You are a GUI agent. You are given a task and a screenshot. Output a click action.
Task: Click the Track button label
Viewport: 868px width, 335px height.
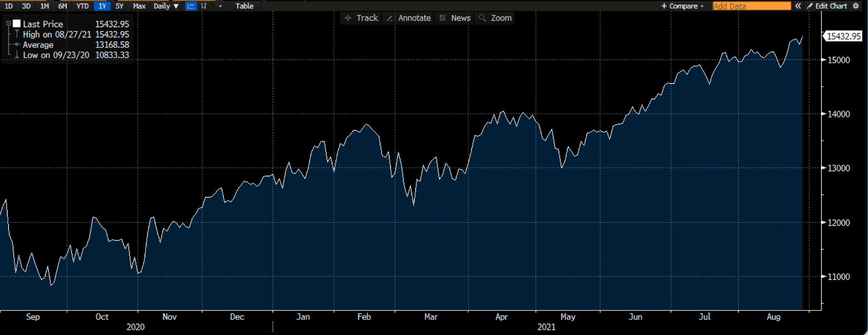(367, 18)
